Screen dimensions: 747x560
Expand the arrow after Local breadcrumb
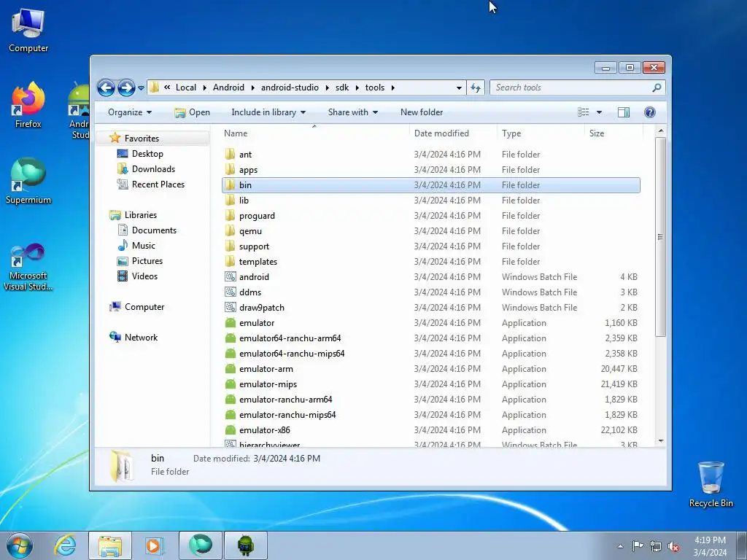tap(204, 87)
